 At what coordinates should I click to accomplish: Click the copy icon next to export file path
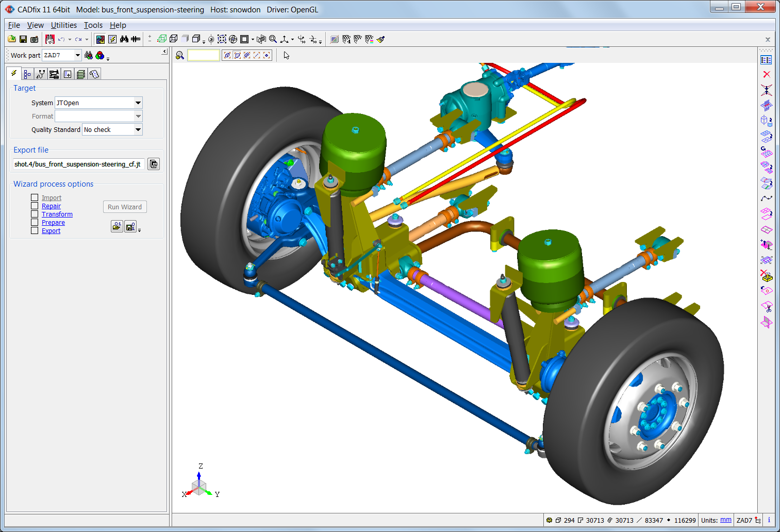tap(153, 164)
